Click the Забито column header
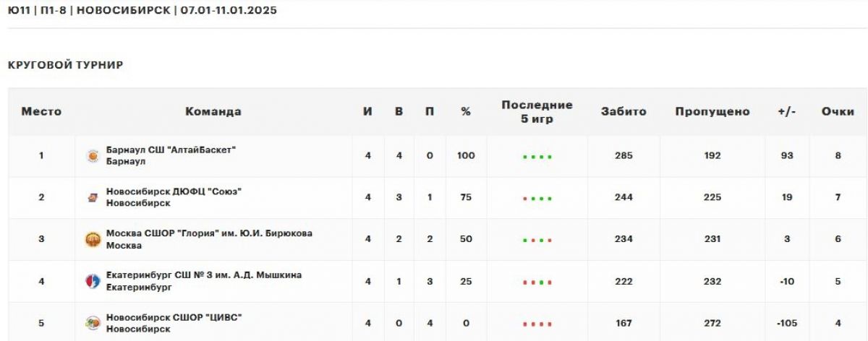 point(624,112)
